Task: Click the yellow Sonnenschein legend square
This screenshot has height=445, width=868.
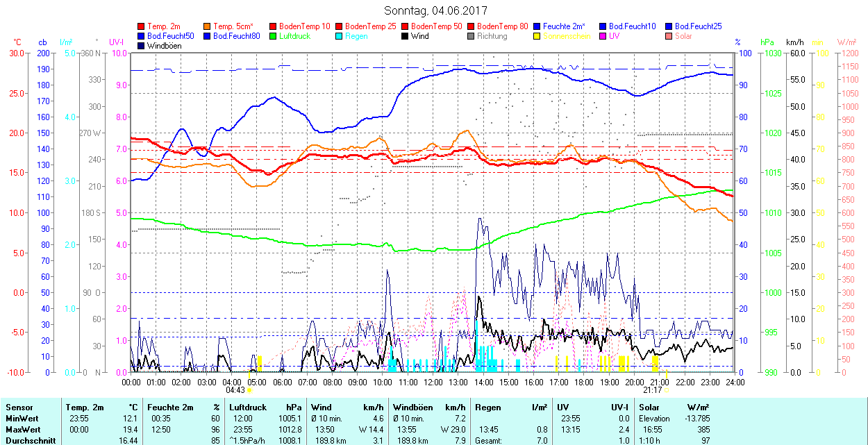Action: click(537, 36)
